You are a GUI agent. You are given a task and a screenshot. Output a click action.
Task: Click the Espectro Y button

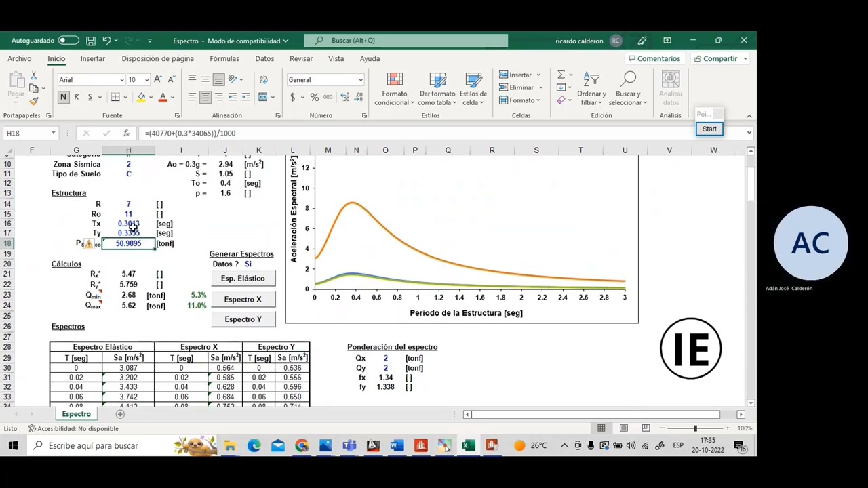[243, 319]
